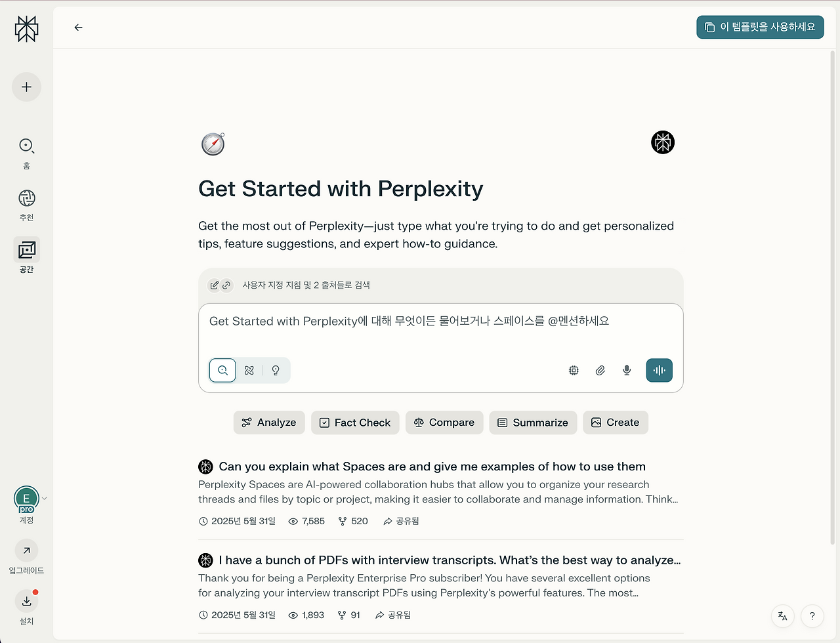Click the Perplexity logo in the sidebar
This screenshot has width=840, height=643.
tap(26, 29)
